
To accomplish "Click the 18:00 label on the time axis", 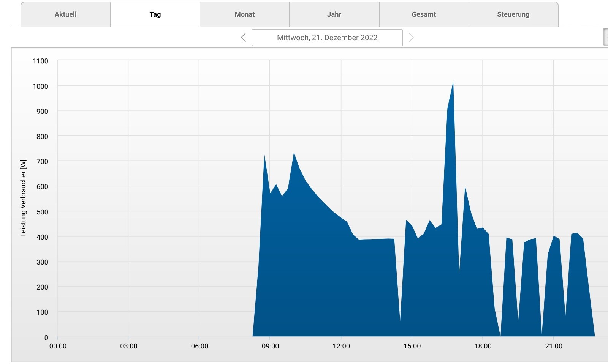I will [x=483, y=346].
